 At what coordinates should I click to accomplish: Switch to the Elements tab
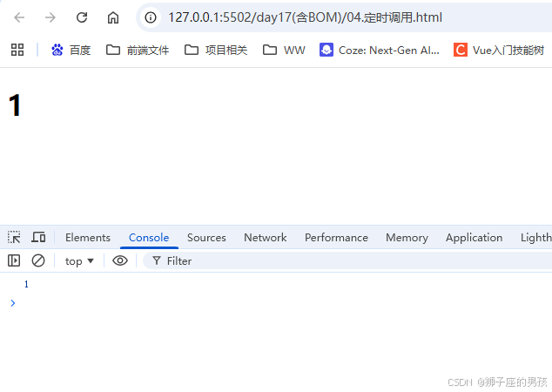[x=88, y=238]
